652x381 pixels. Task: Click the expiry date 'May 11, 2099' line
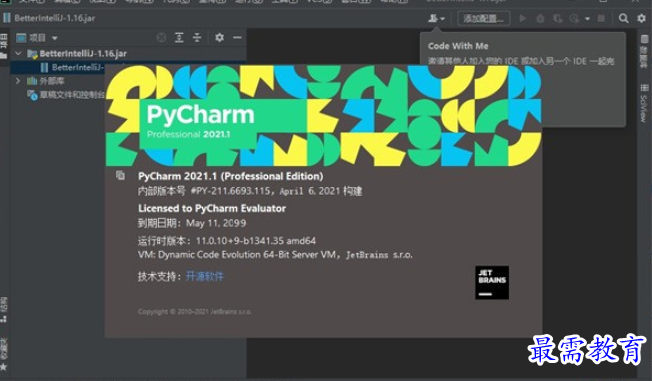pyautogui.click(x=192, y=223)
